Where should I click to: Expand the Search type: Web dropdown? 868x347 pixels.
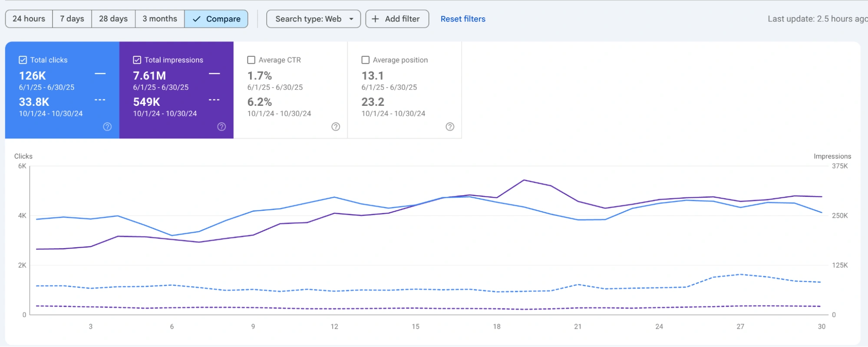click(314, 19)
